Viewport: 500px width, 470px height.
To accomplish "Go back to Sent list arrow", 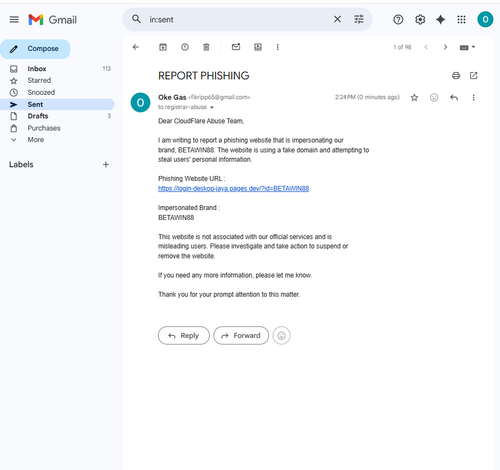I will 136,47.
